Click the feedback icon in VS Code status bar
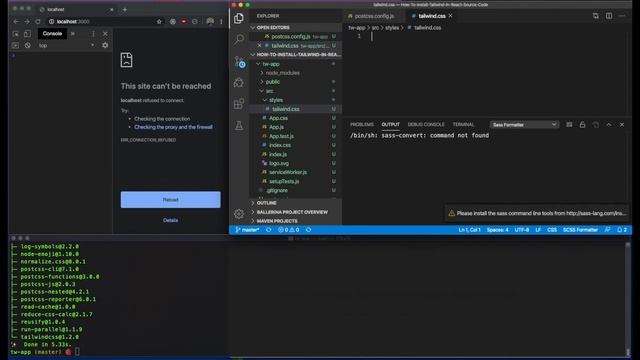The image size is (640, 360). tap(608, 230)
